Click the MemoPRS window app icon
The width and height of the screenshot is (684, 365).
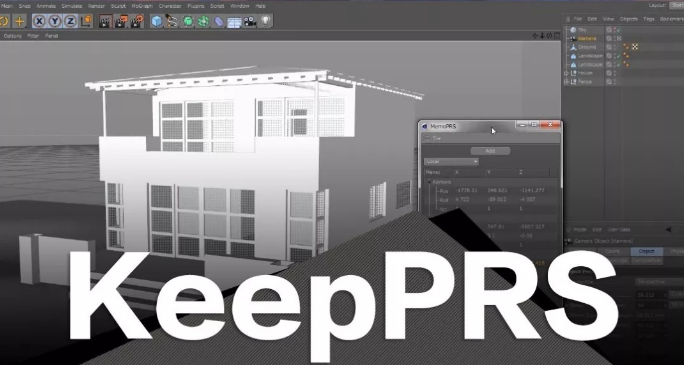(425, 126)
